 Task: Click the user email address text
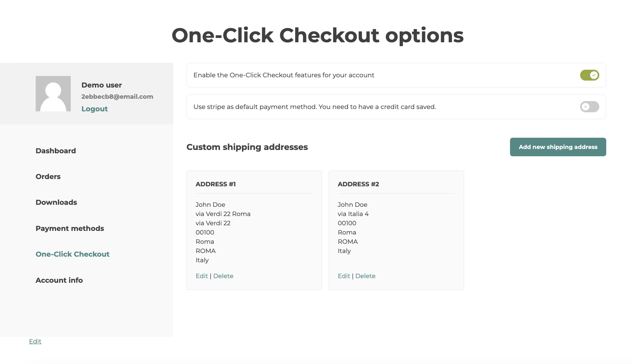pos(117,97)
